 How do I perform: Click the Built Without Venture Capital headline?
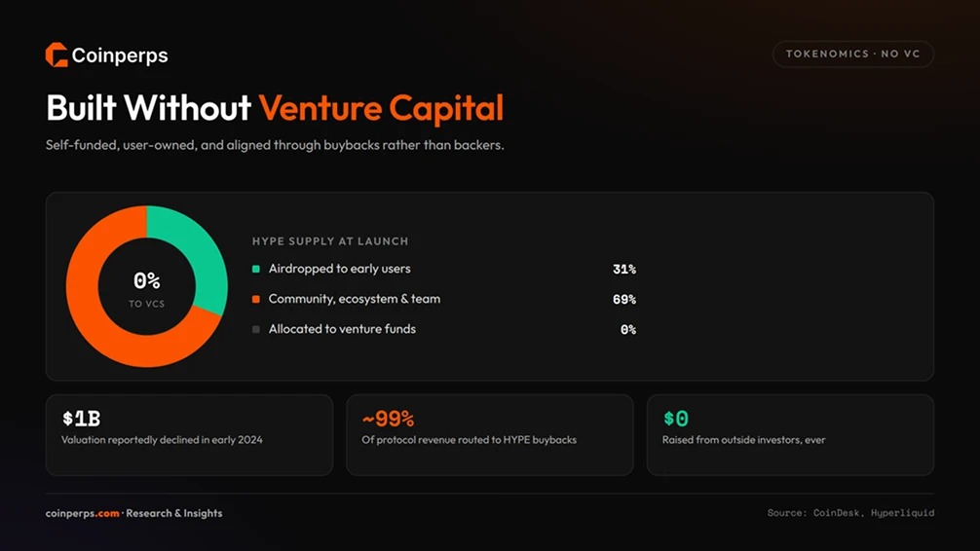point(275,107)
